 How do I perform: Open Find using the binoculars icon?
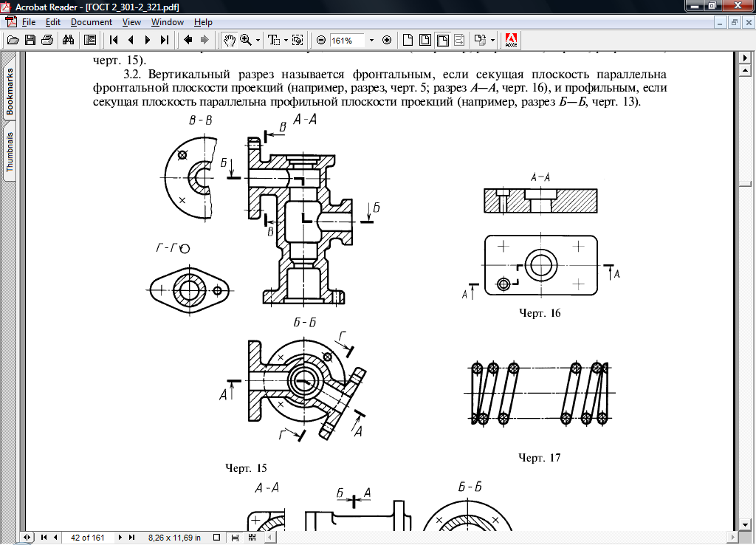point(68,40)
